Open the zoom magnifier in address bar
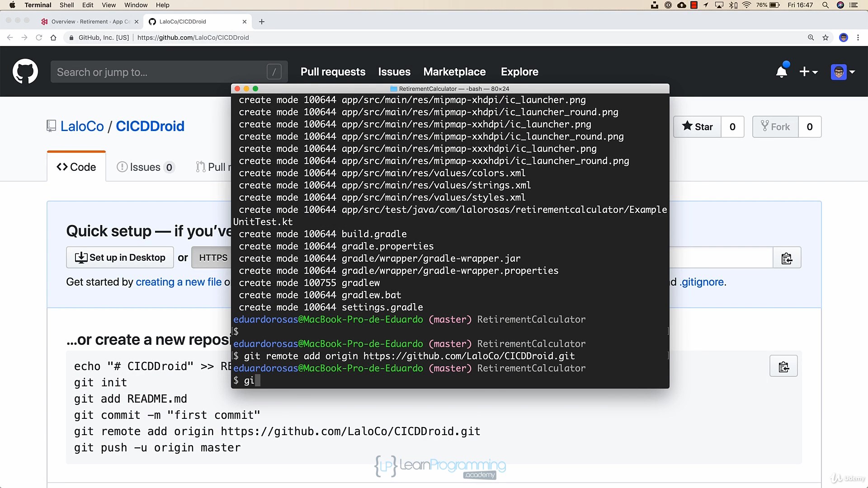This screenshot has height=488, width=868. [811, 38]
